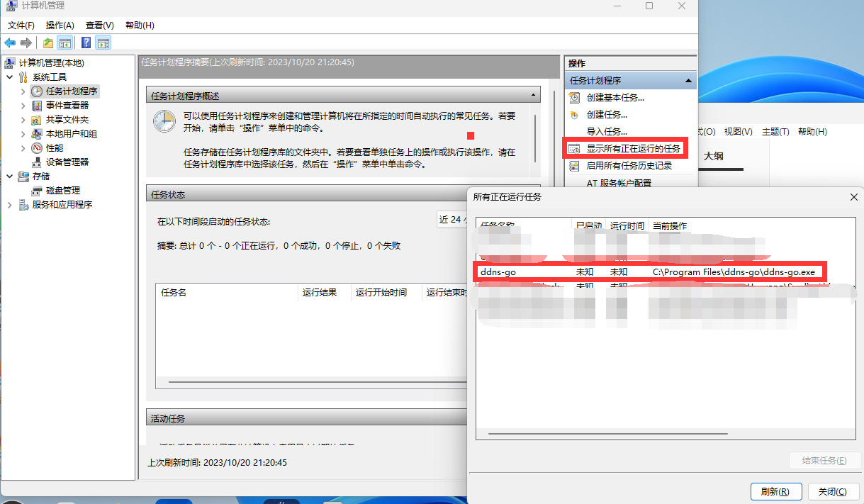Viewport: 864px width, 504px height.
Task: Click the 运行时间 column header in dialog
Action: click(x=627, y=226)
